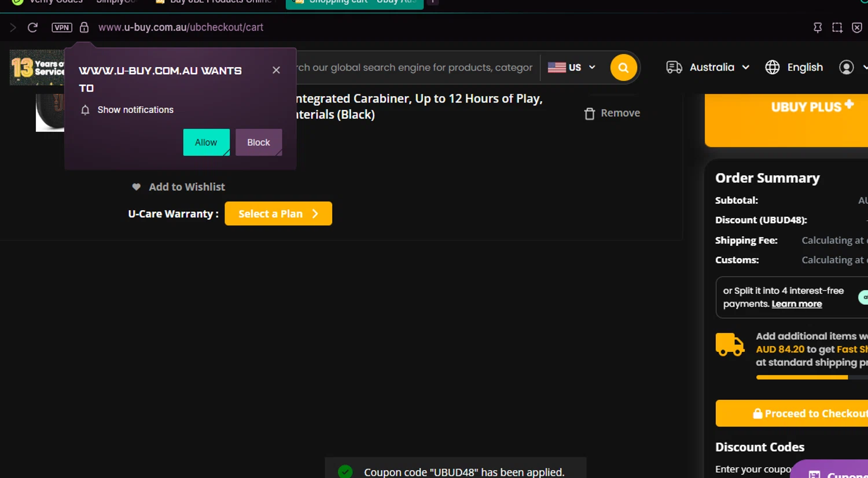Click the product search field

[414, 68]
